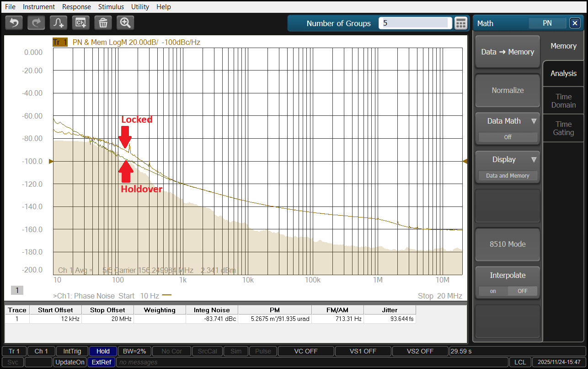Open the PN selector in Math header
The image size is (588, 369).
click(x=547, y=23)
